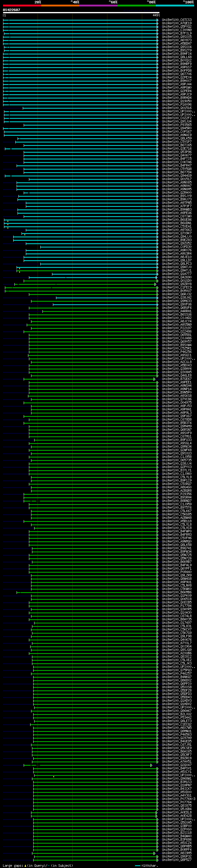
Task: Open hit UniRef100_A0EDL8
Action: coord(176,812)
